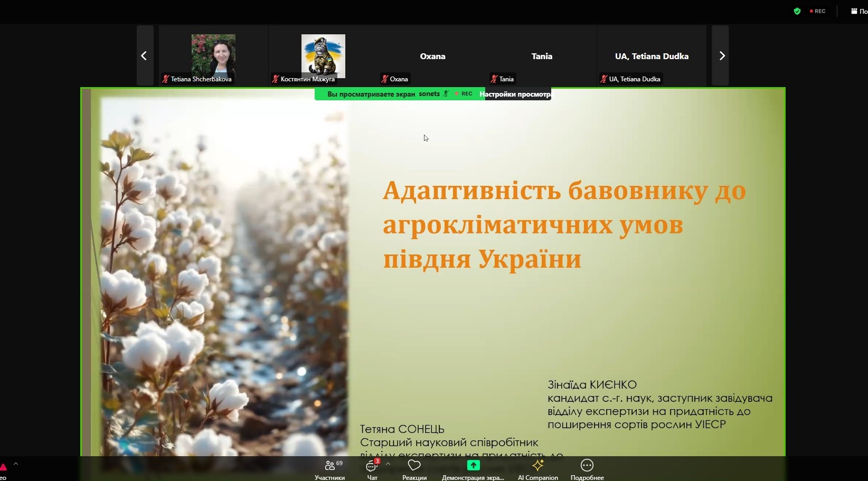Open Подробнее more options icon
This screenshot has height=481, width=868.
pos(587,468)
